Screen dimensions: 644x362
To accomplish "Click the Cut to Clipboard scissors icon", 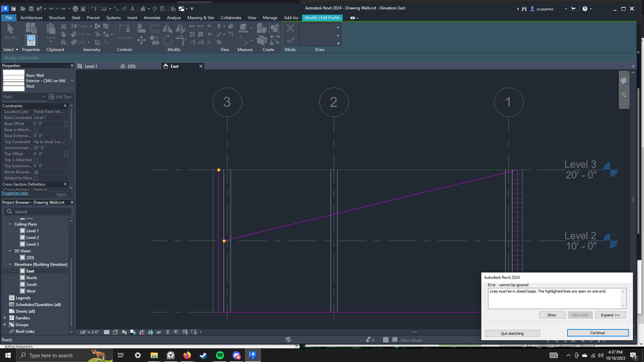I will 64,26.
